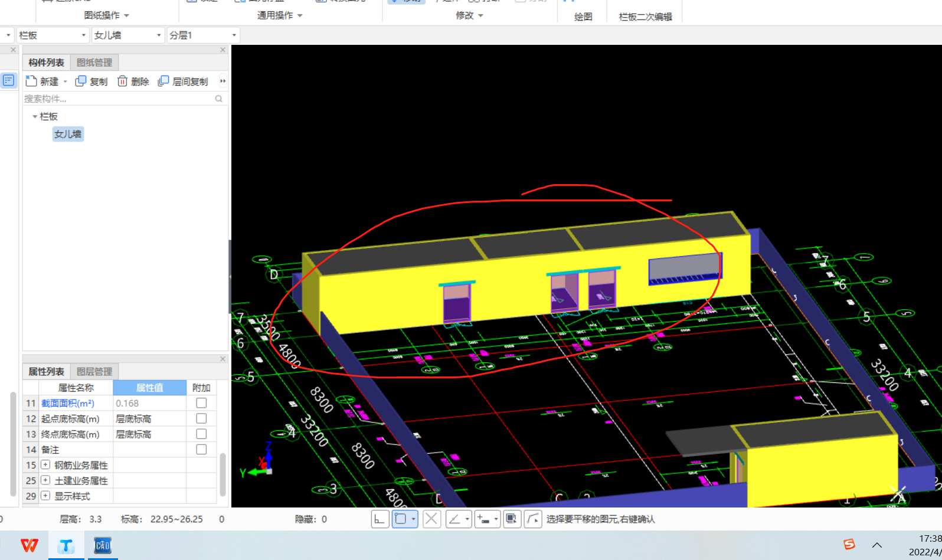Click the 备注 property row name
The image size is (942, 560).
coord(50,450)
